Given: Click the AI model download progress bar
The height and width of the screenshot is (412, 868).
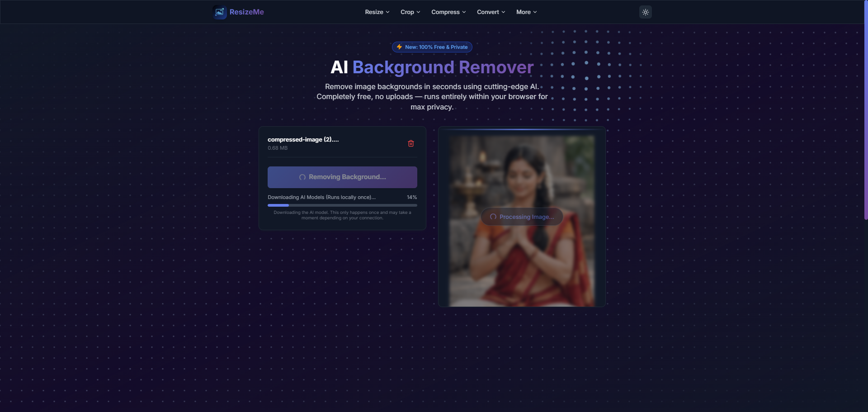Looking at the screenshot, I should pos(342,205).
